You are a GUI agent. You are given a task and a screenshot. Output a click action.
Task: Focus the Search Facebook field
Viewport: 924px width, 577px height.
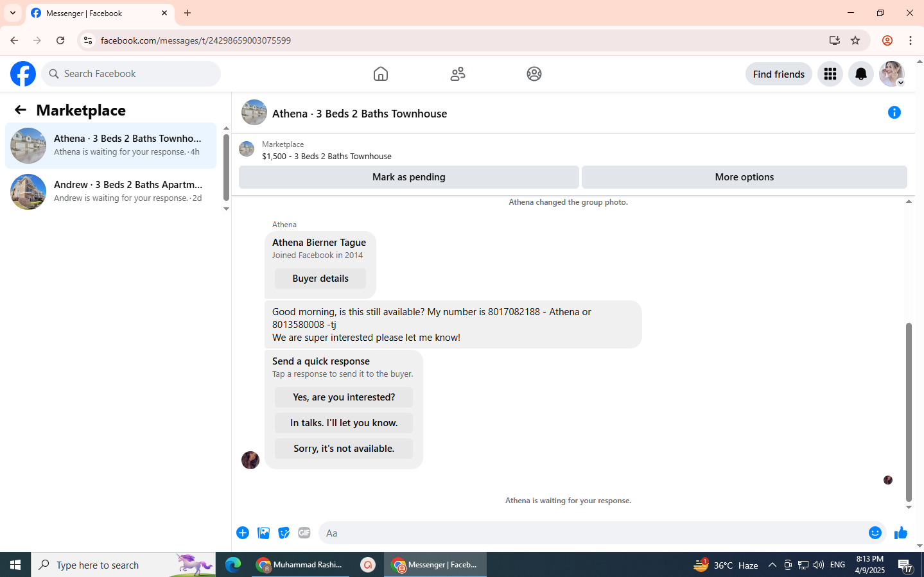pos(131,74)
